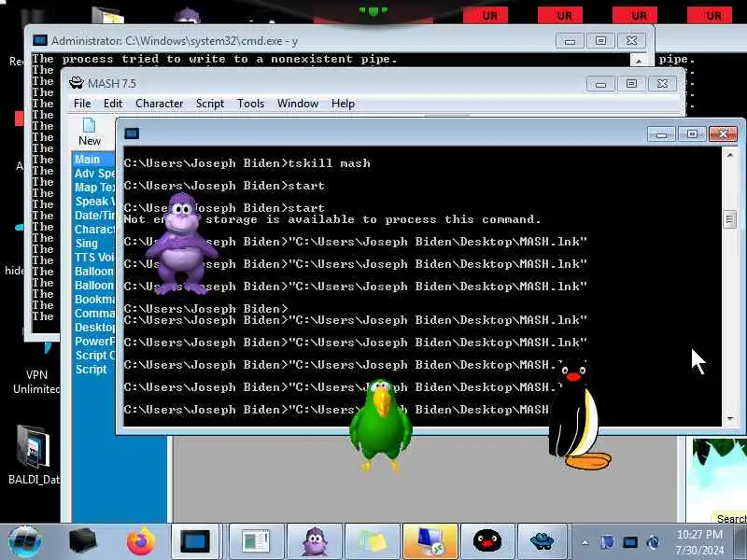
Task: Open the BonziBuddy taskbar icon
Action: point(315,541)
